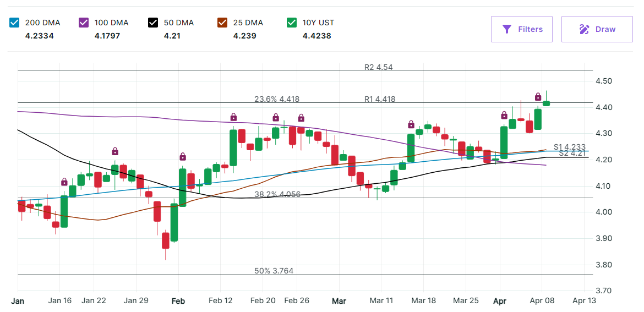Click the Apr 08 date axis label
644x312 pixels.
pyautogui.click(x=542, y=300)
